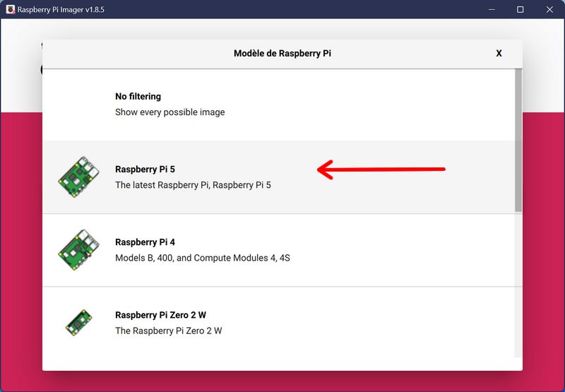Close the Raspberry Pi Imager window
This screenshot has height=392, width=565.
pos(549,9)
